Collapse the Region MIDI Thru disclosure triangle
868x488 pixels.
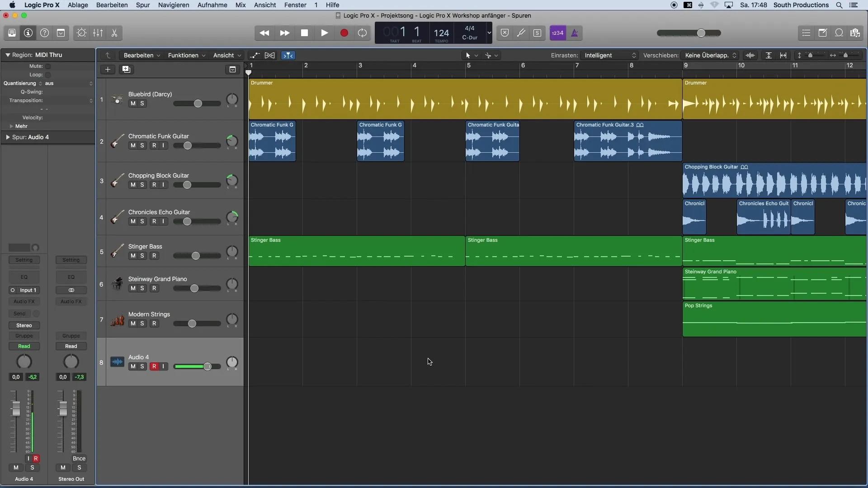[8, 55]
